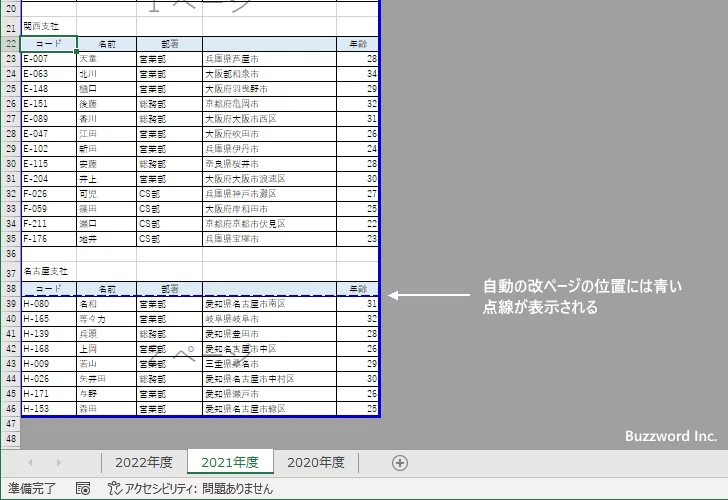Click the macro recording status bar icon

pos(83,488)
